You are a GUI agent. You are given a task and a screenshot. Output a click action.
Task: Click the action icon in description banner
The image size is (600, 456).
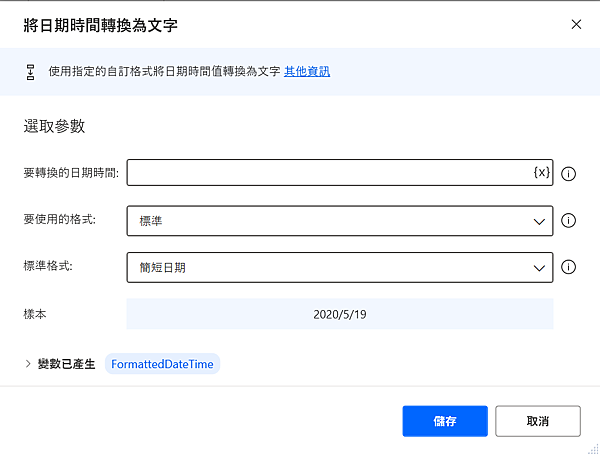[30, 72]
